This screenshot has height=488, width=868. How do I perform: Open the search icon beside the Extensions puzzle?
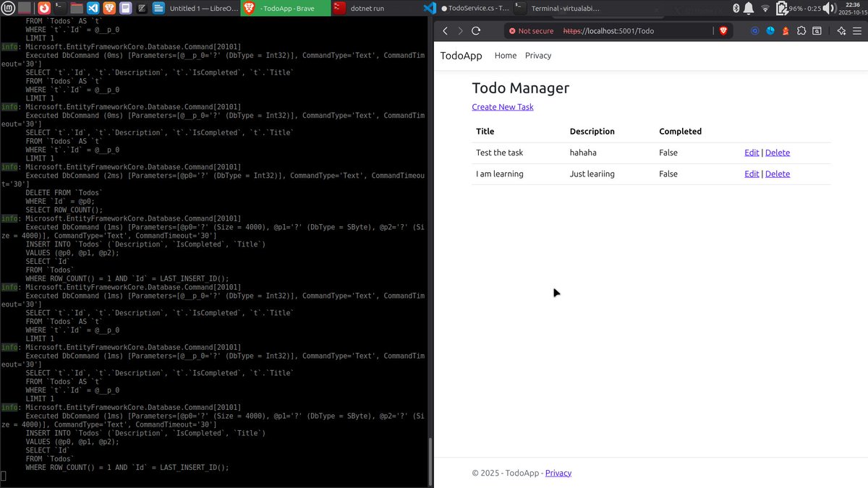pyautogui.click(x=817, y=31)
